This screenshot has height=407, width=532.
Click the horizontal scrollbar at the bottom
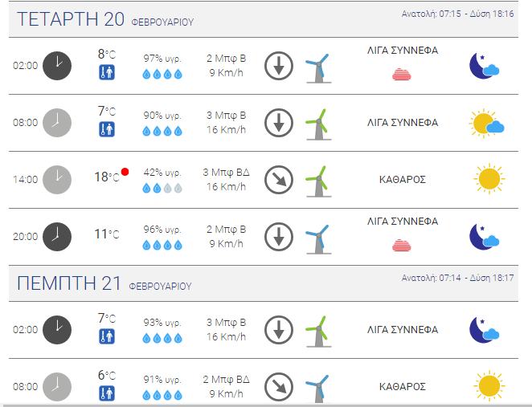click(266, 405)
